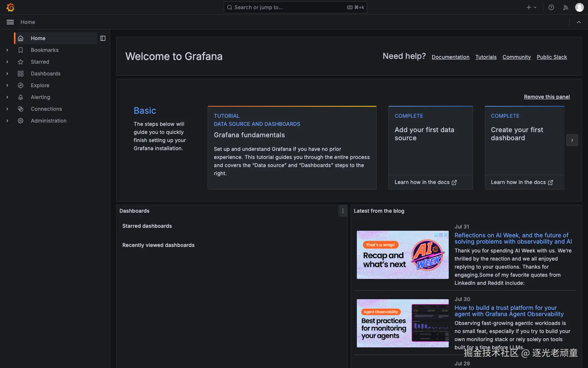Expand the Connections section chevron
Image resolution: width=588 pixels, height=368 pixels.
click(7, 109)
